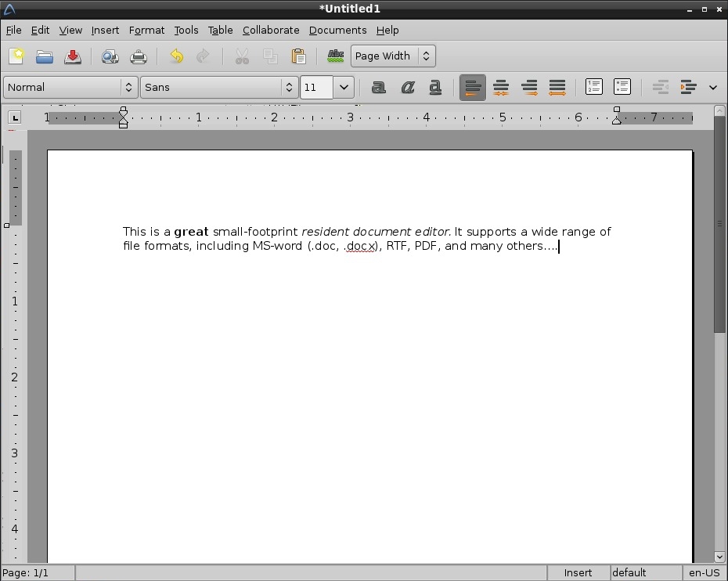
Task: Paste from clipboard icon
Action: tap(298, 56)
